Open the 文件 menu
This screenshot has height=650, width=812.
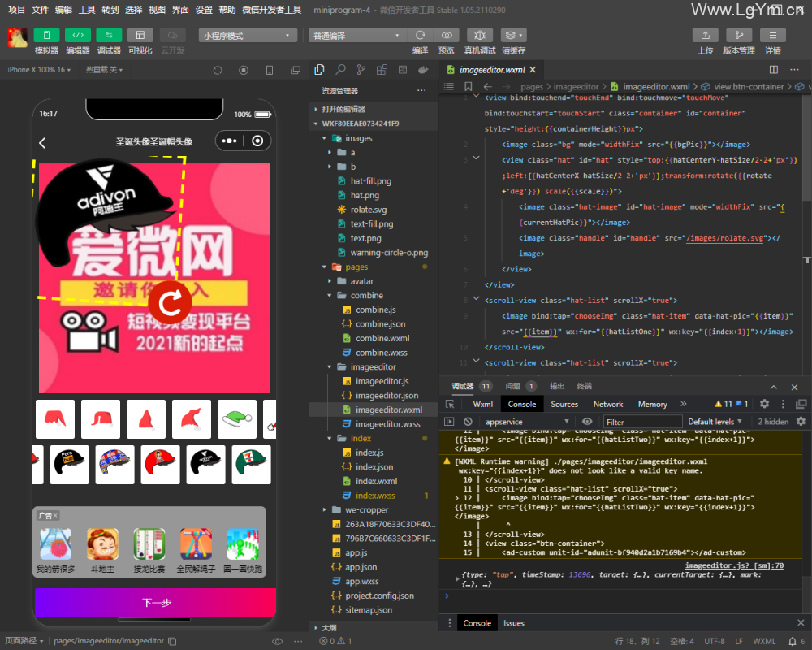(40, 10)
